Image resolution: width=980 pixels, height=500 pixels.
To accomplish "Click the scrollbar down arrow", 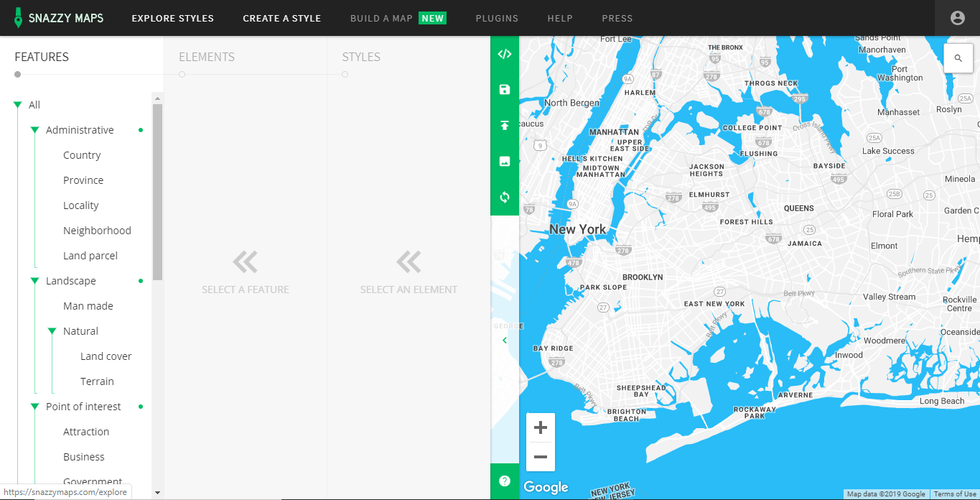I will click(158, 493).
